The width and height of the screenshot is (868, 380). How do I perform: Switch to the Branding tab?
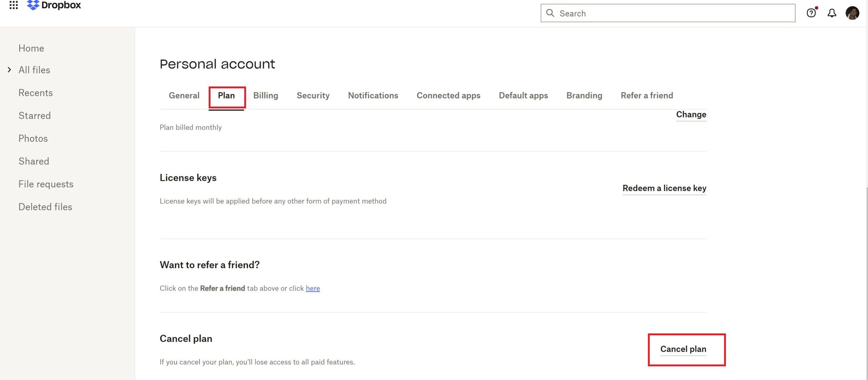tap(584, 95)
